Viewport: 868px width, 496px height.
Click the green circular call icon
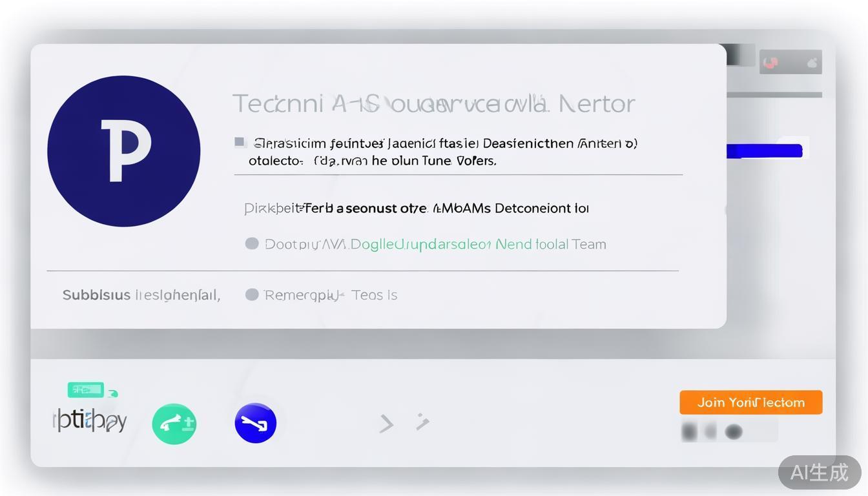tap(174, 424)
